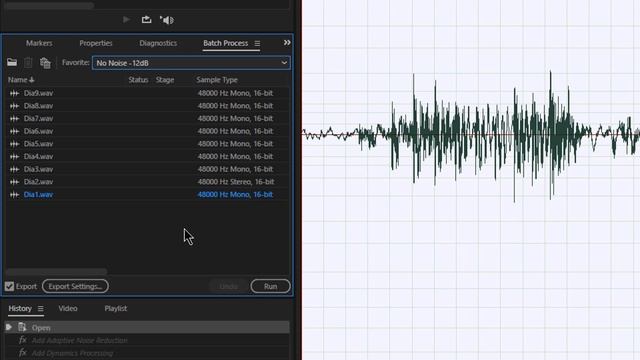The width and height of the screenshot is (640, 360).
Task: Toggle the Export checkbox
Action: tap(9, 286)
